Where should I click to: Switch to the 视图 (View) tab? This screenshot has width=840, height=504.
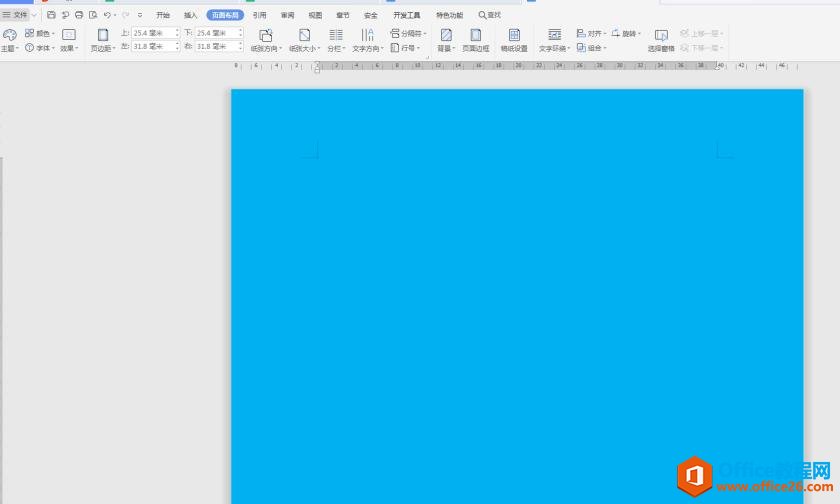(x=315, y=15)
